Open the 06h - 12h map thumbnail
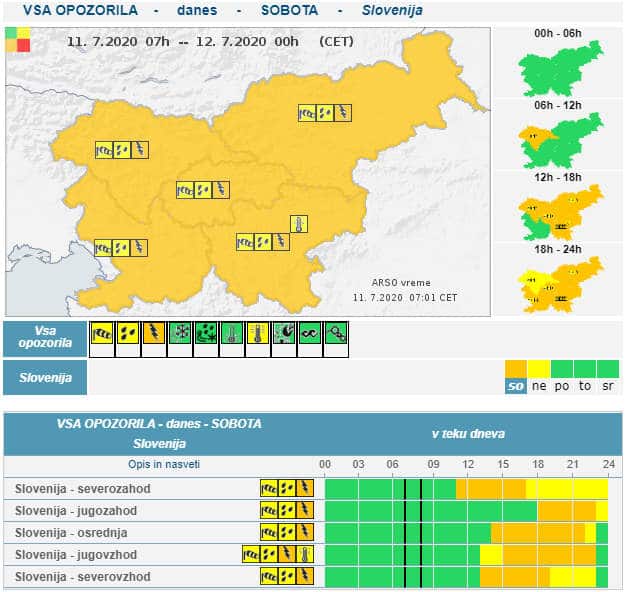The image size is (625, 592). (x=560, y=140)
